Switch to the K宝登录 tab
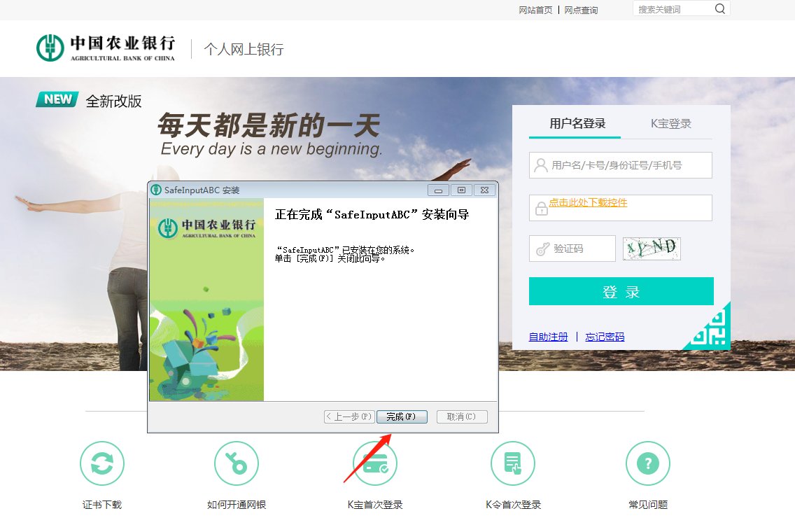 [x=671, y=123]
